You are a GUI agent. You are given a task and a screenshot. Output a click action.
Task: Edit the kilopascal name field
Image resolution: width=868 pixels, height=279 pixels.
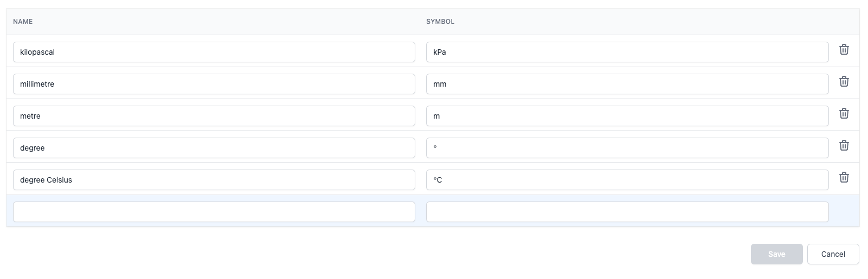click(x=214, y=52)
